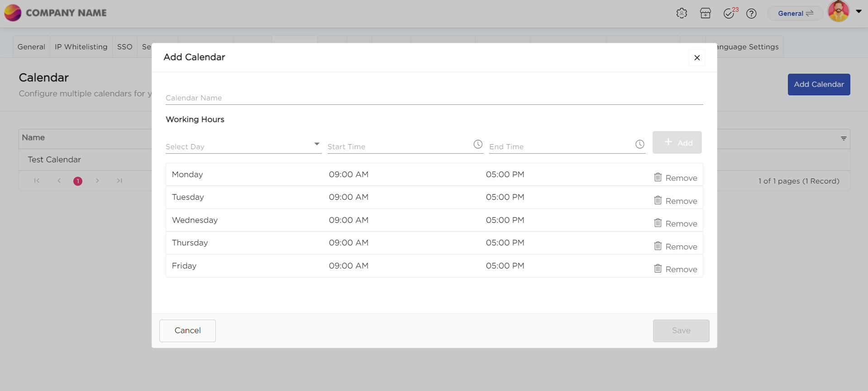Open the End Time clock picker

coord(639,144)
